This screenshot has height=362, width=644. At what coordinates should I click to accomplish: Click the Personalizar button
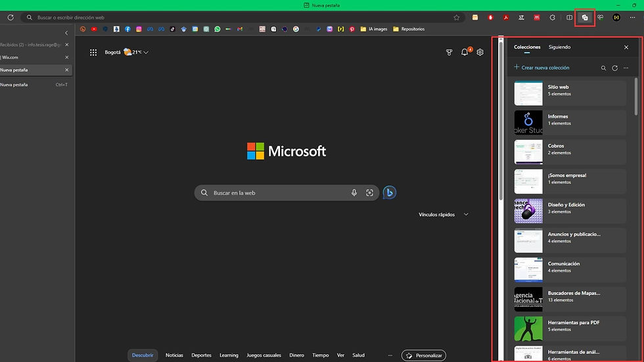(423, 355)
